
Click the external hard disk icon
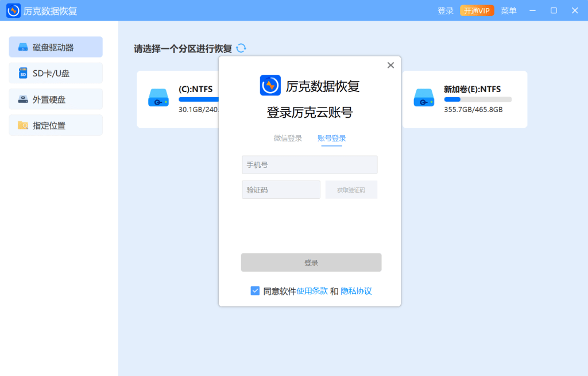[23, 99]
